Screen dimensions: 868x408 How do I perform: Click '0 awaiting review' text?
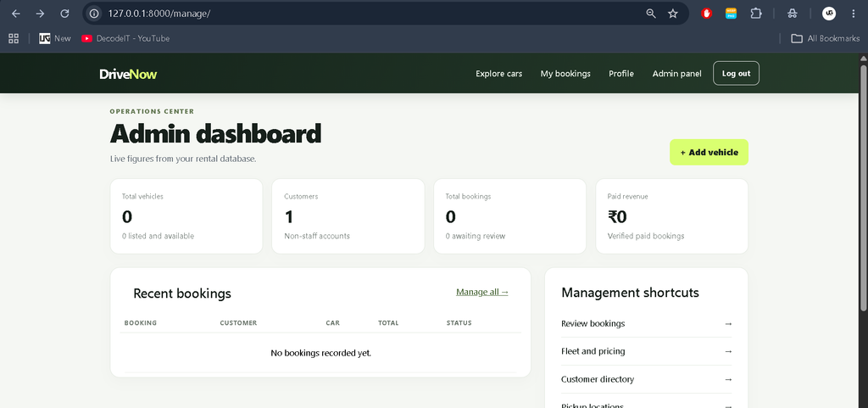pos(475,236)
